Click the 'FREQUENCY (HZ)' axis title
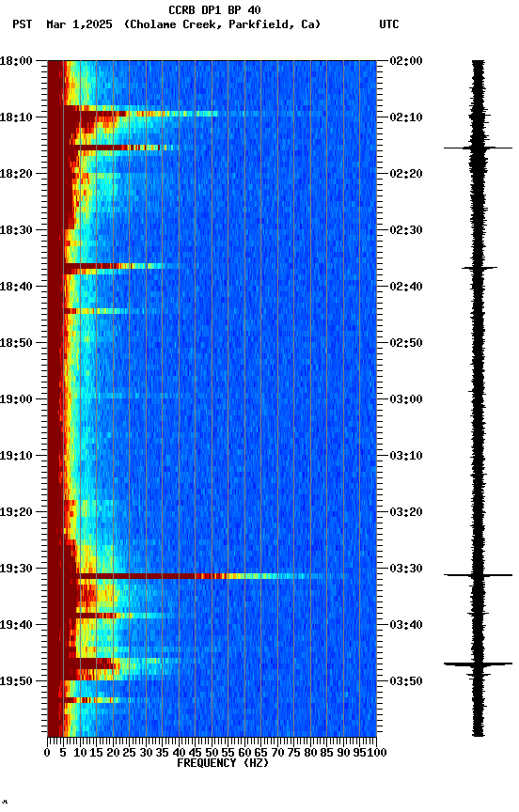 [223, 764]
